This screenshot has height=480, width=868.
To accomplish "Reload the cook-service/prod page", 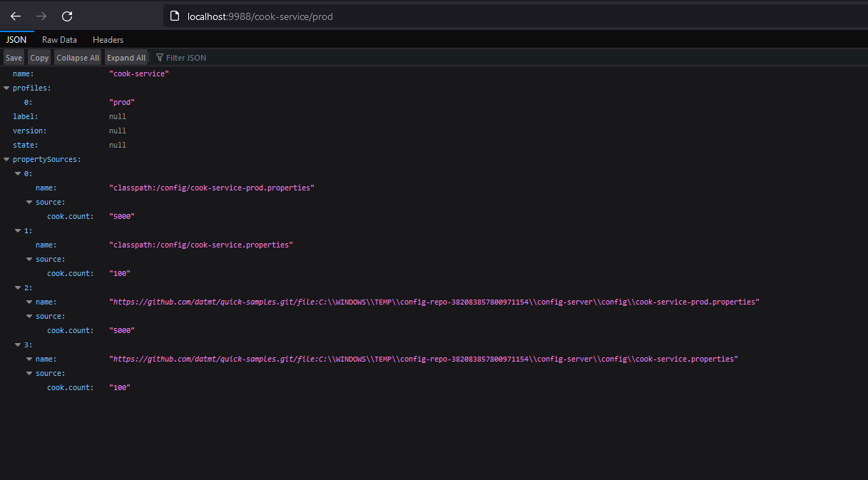I will click(67, 16).
